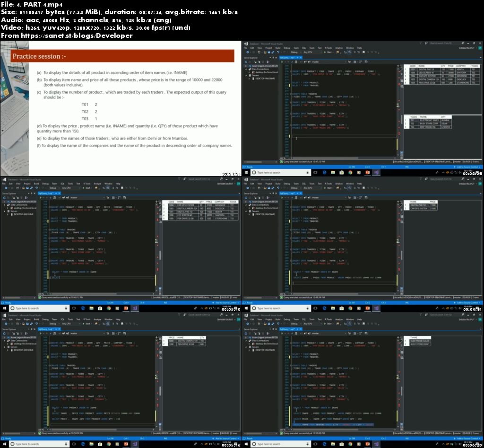Click Start button in 00:05:16 frame toolbar
This screenshot has height=448, width=484.
point(86,324)
